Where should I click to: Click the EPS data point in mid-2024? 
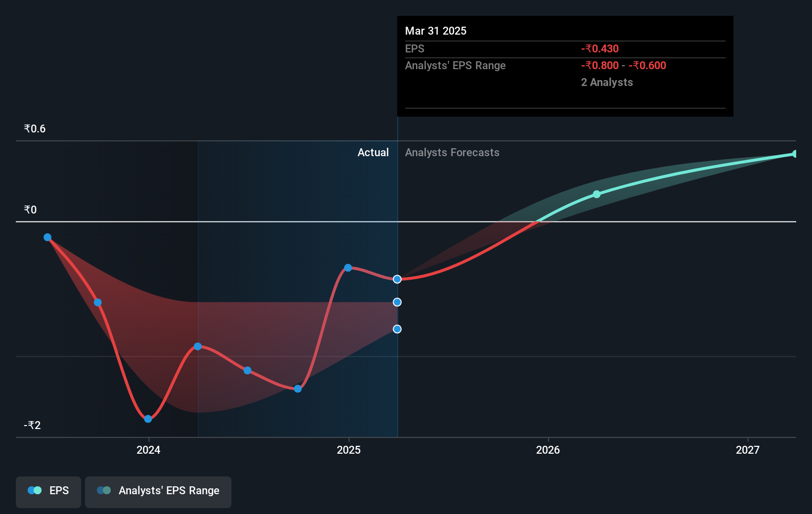click(248, 371)
